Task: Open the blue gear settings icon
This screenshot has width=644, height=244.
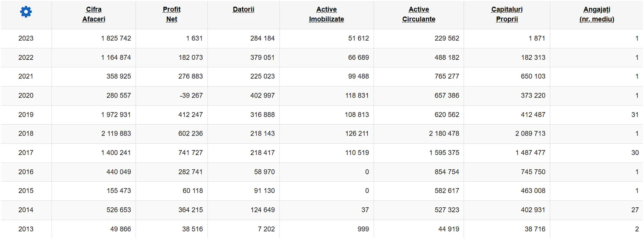Action: click(26, 12)
